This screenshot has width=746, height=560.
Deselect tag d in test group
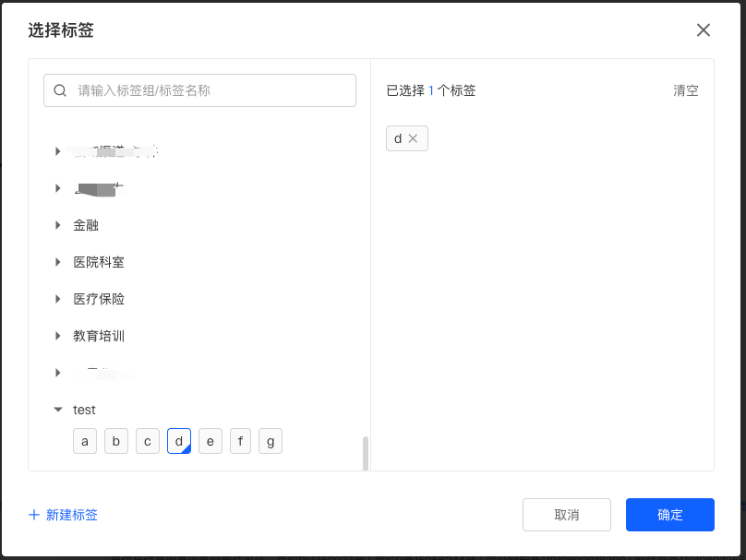(179, 441)
